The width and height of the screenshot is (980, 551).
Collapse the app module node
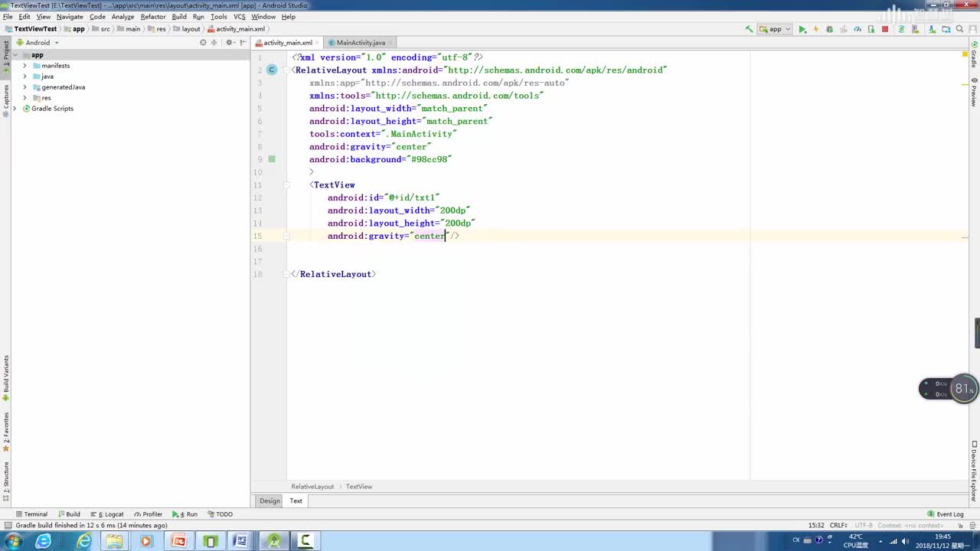(16, 55)
